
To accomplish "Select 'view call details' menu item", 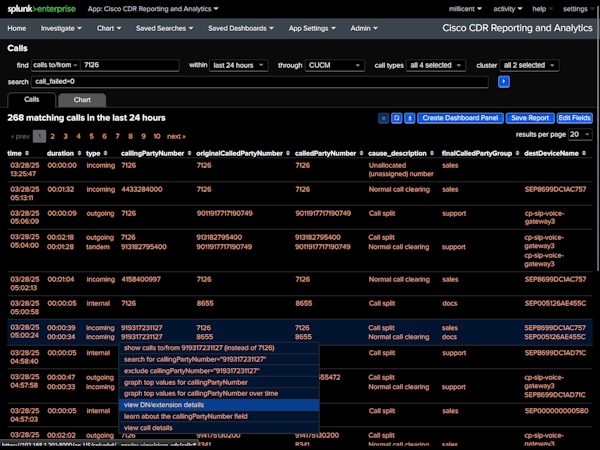I will point(219,428).
